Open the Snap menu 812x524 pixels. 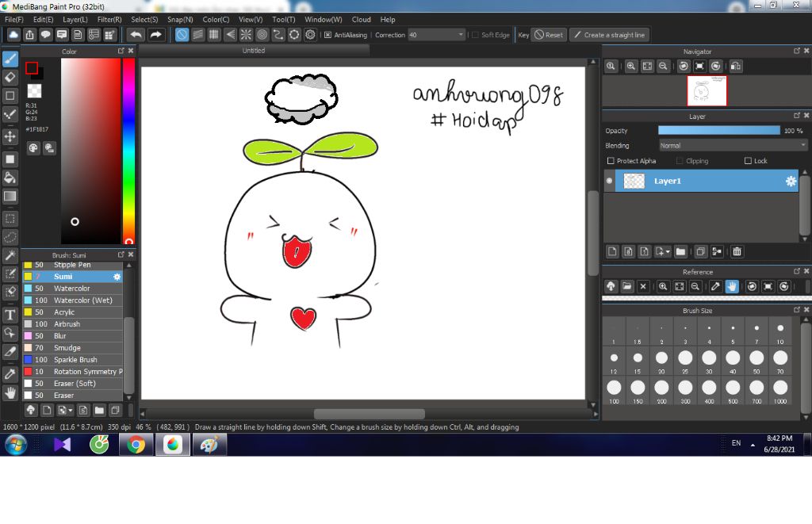(x=180, y=20)
